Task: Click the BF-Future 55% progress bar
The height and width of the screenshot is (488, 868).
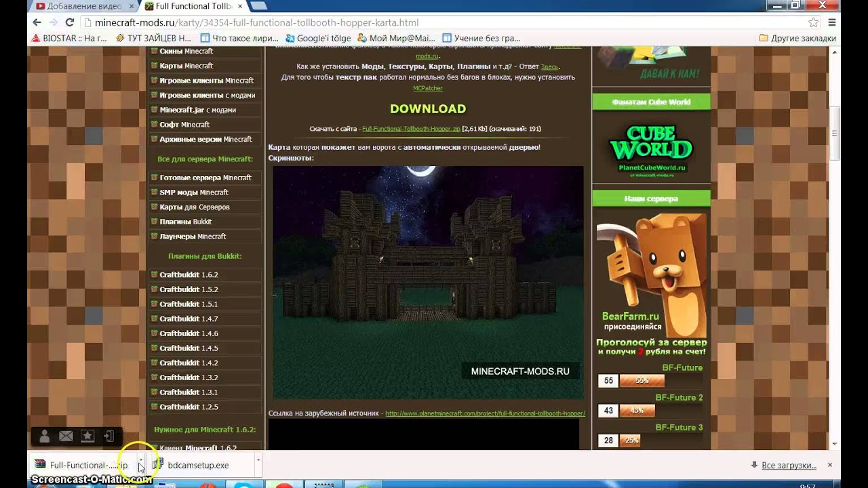Action: (642, 381)
